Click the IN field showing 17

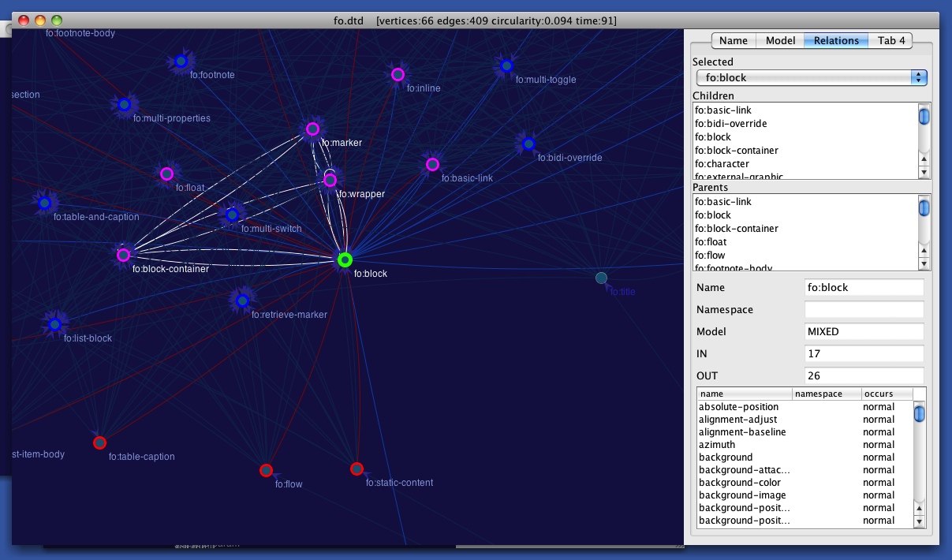coord(864,353)
